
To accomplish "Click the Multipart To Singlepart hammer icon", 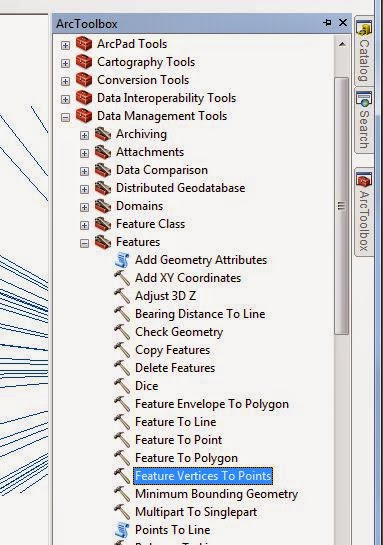I will click(122, 512).
